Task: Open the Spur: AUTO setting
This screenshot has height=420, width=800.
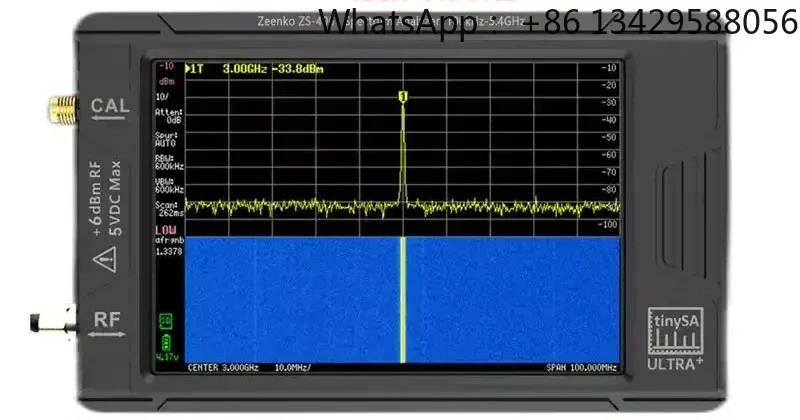Action: coord(166,139)
